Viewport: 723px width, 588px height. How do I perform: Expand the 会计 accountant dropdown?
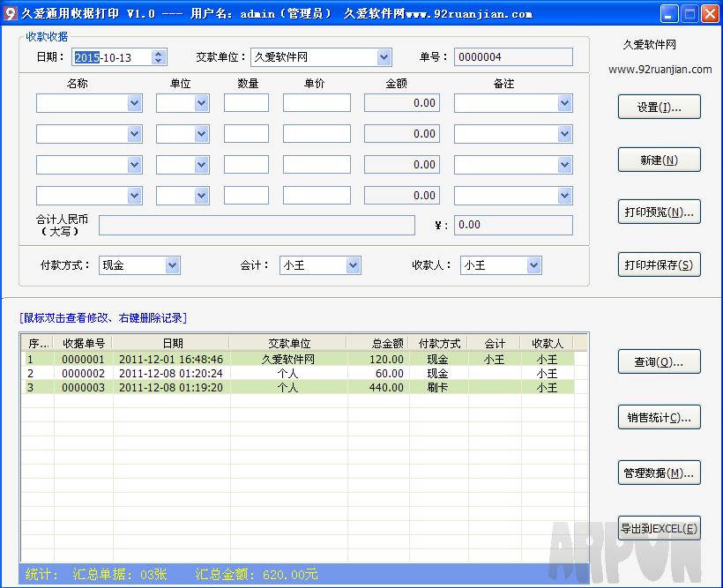(353, 265)
